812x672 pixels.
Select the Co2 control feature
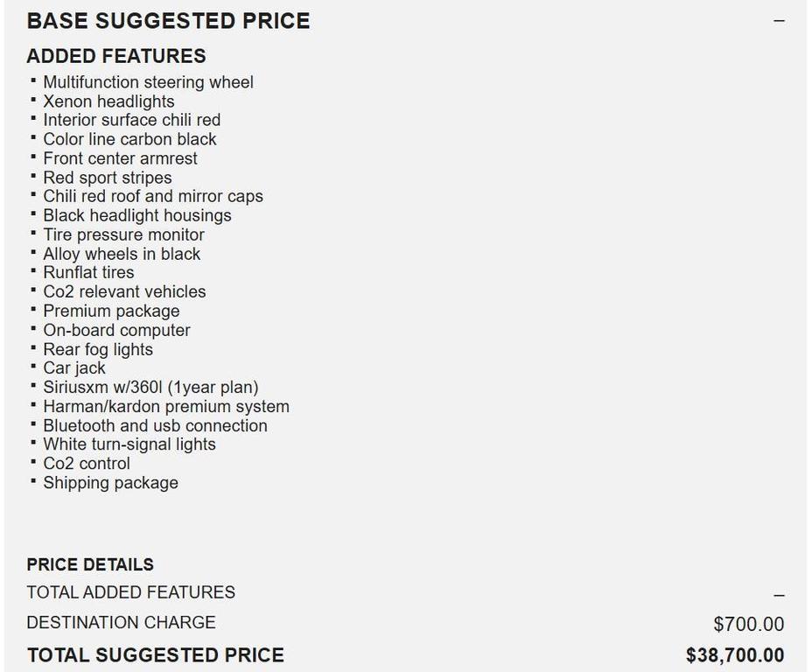point(86,463)
